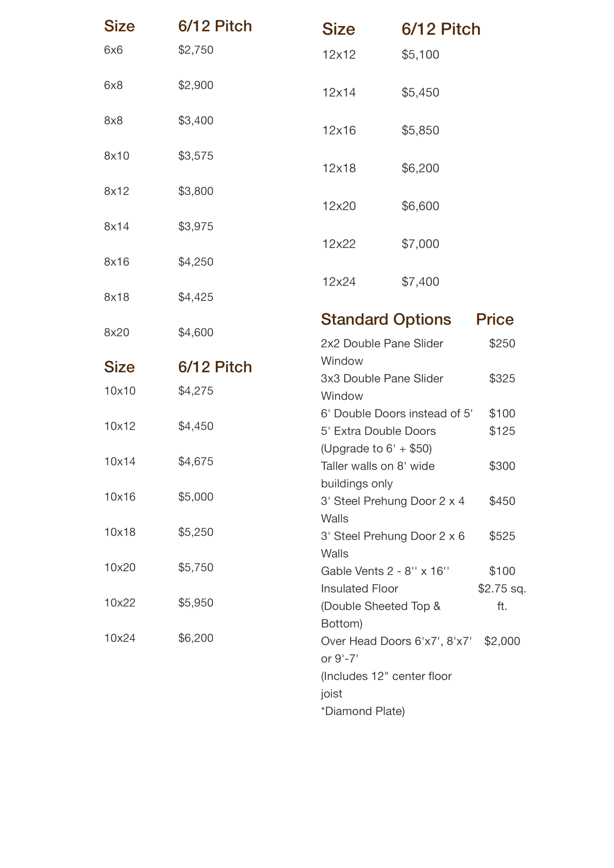Click the 8x12 size row label
Screen dimensions: 614x868
[117, 191]
